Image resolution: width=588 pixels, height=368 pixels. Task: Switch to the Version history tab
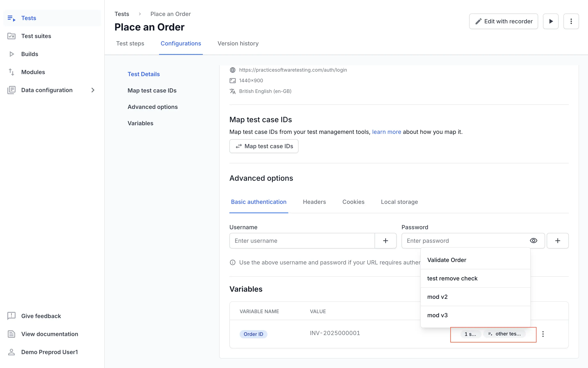[238, 43]
